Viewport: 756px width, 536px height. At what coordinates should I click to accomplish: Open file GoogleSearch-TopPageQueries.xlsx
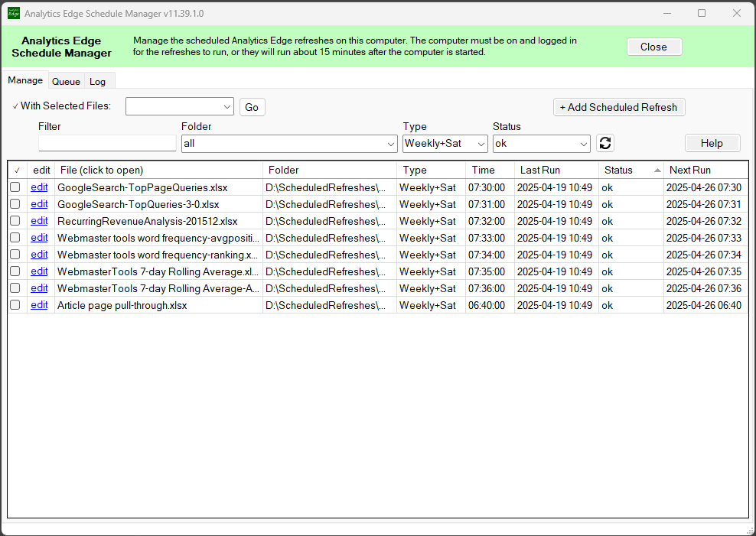coord(142,187)
